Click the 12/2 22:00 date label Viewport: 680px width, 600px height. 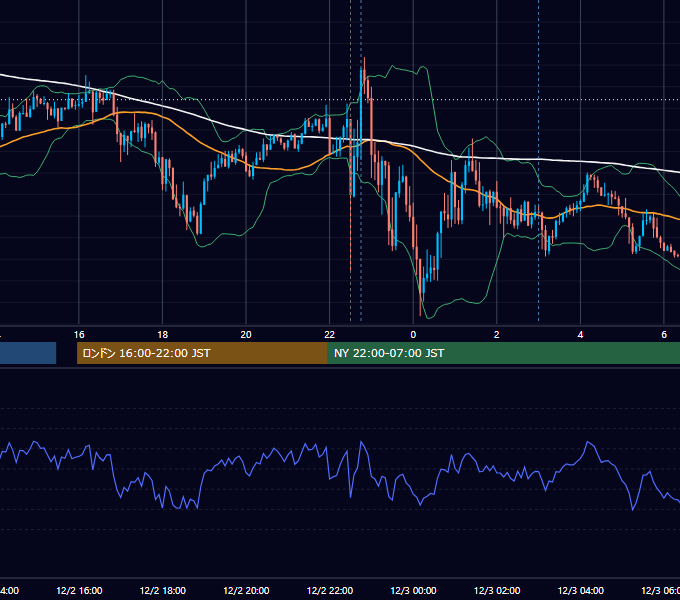pyautogui.click(x=330, y=591)
